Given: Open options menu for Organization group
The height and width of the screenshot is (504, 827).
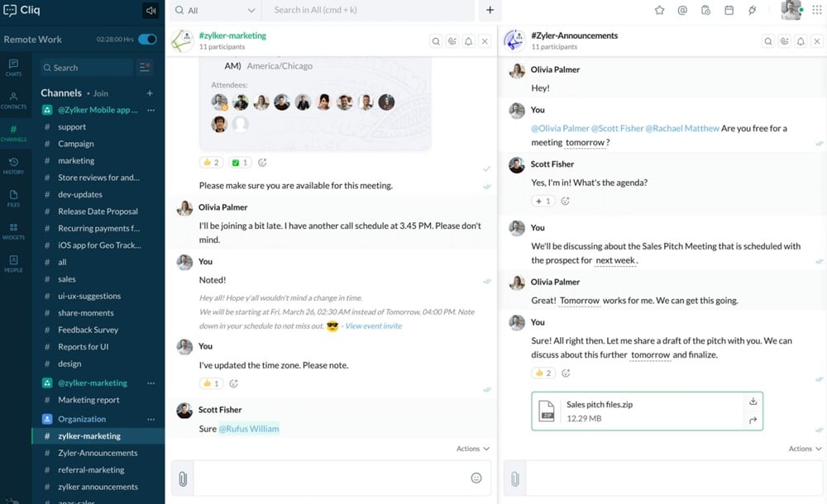Looking at the screenshot, I should tap(151, 419).
